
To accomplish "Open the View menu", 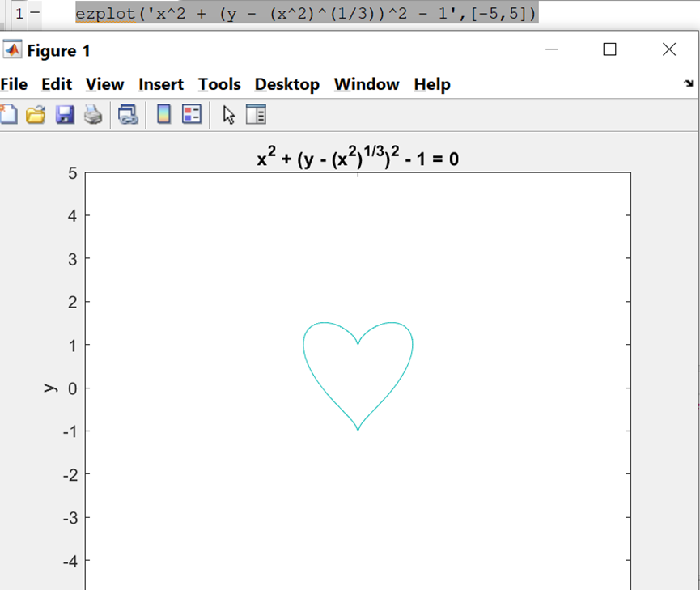I will click(105, 84).
